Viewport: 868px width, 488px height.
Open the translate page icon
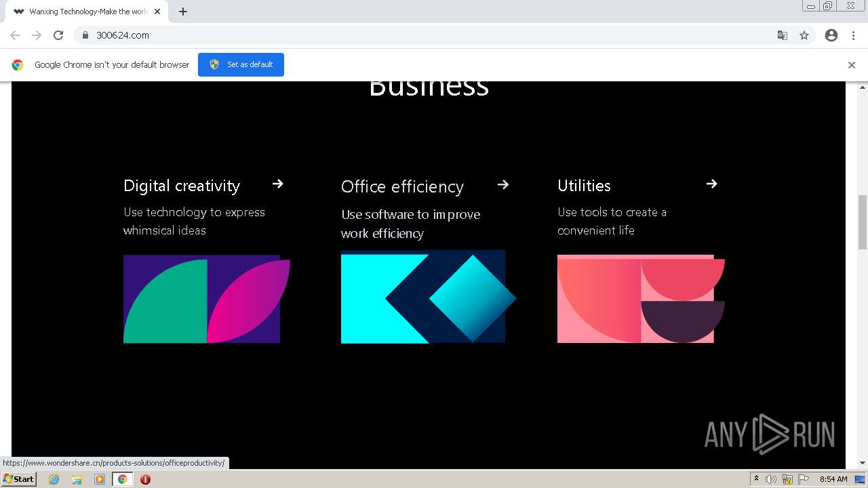point(783,35)
